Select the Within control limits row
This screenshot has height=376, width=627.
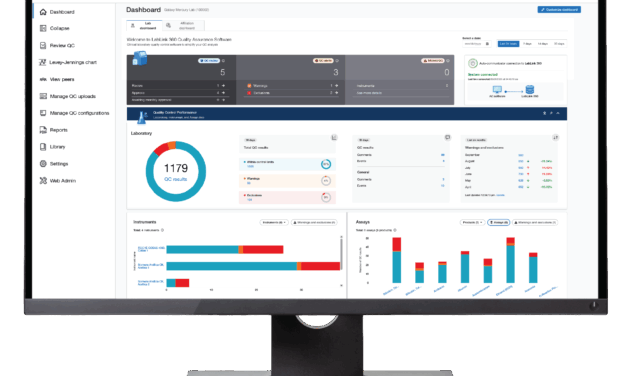coord(288,164)
